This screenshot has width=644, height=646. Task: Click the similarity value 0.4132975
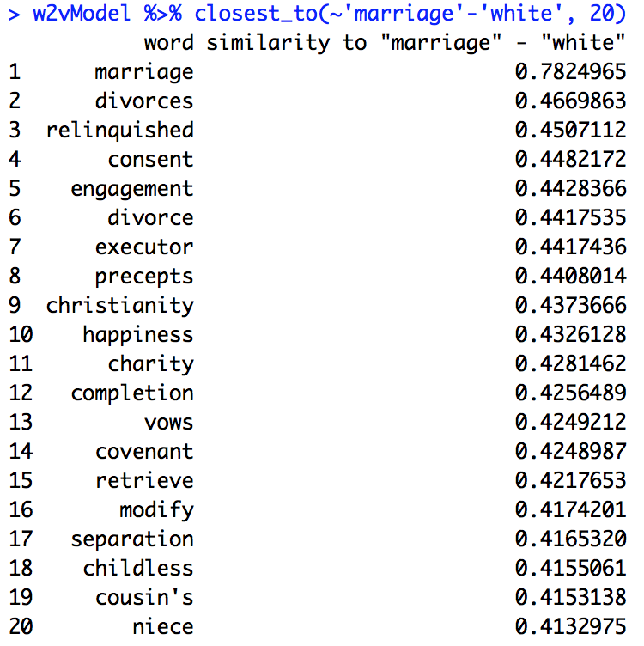click(x=570, y=627)
